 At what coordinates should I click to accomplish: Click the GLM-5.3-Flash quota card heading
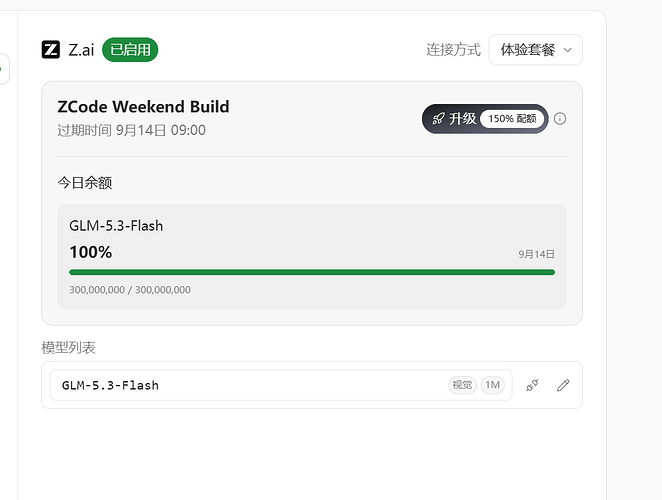(x=116, y=226)
